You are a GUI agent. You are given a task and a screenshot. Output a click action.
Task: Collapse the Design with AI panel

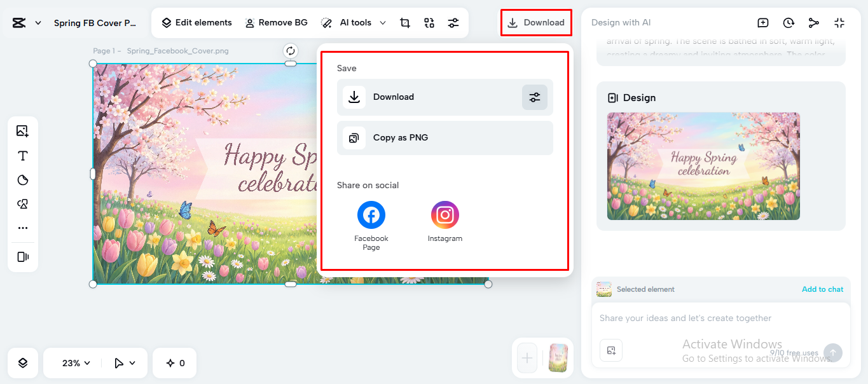839,23
